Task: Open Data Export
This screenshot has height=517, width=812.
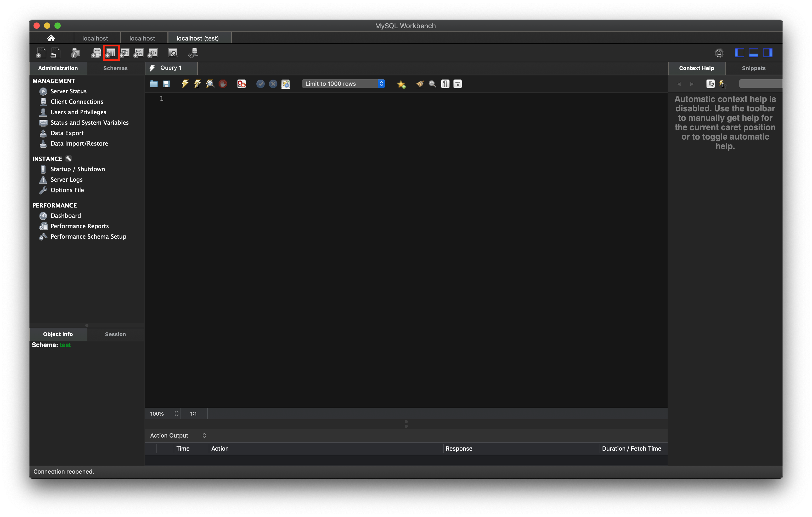Action: (x=61, y=133)
